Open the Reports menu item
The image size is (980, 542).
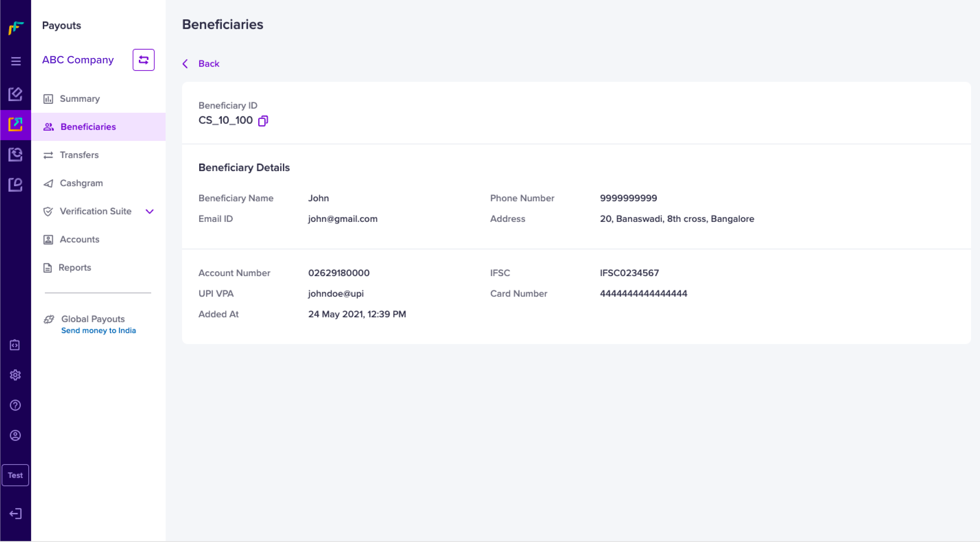75,267
